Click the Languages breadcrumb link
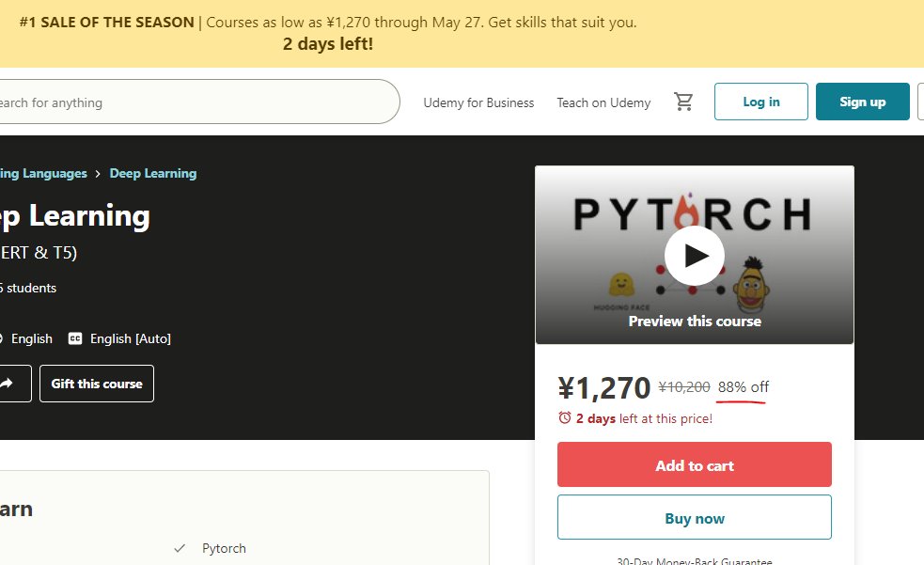 [x=43, y=173]
